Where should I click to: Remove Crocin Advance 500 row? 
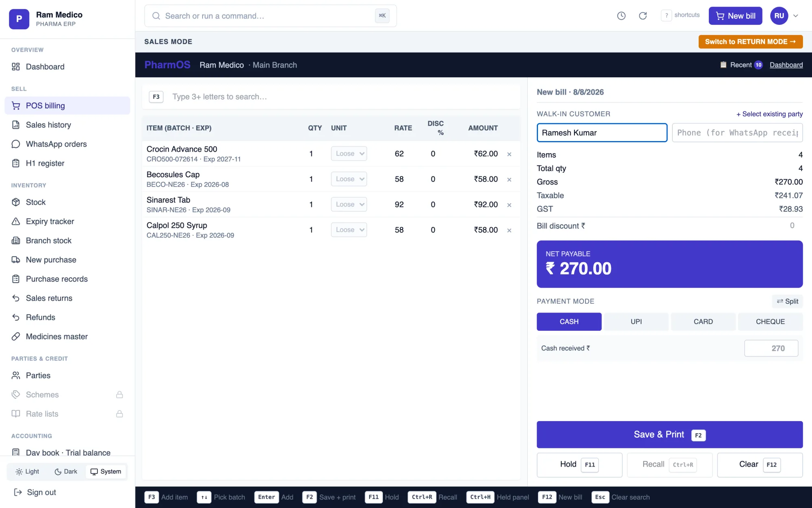pos(509,154)
